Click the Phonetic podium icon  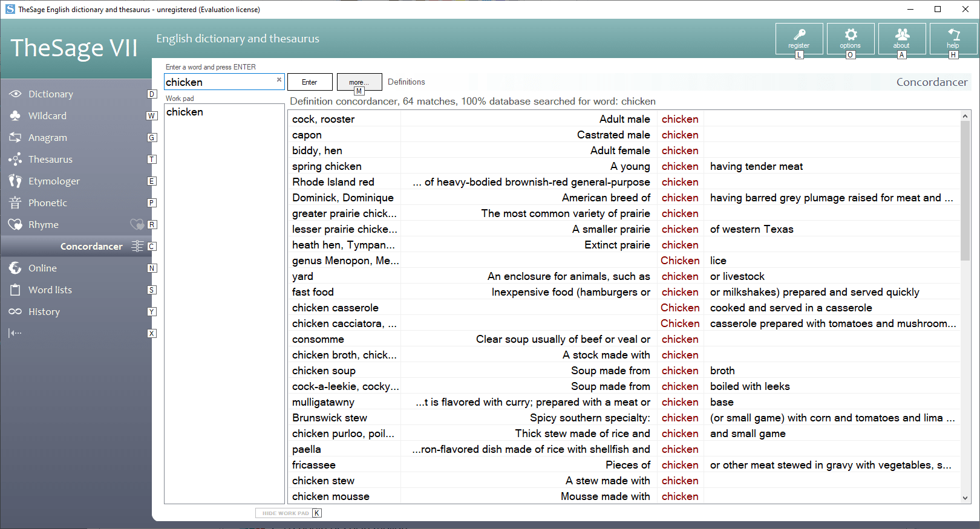(x=15, y=203)
